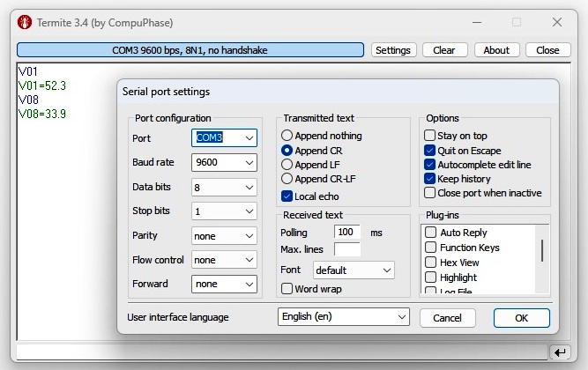Screen dimensions: 588x370
Task: Click the sent line V08
Action: (28, 100)
